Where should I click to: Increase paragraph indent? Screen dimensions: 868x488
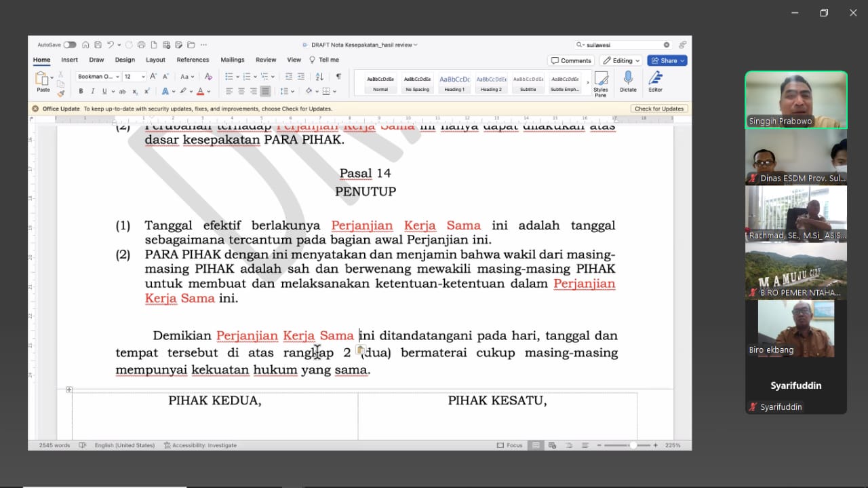pyautogui.click(x=301, y=77)
